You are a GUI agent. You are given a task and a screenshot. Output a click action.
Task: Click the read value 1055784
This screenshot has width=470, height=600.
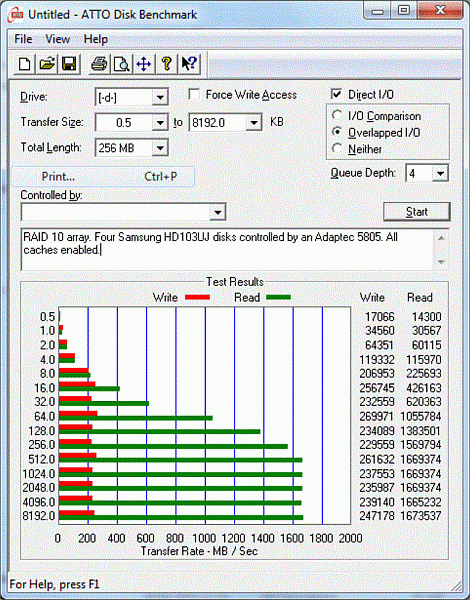(x=420, y=416)
